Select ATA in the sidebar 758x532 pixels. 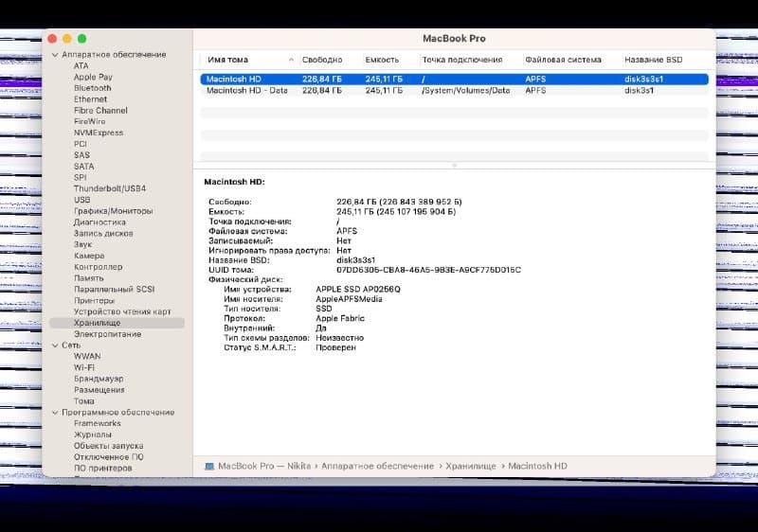(x=81, y=65)
